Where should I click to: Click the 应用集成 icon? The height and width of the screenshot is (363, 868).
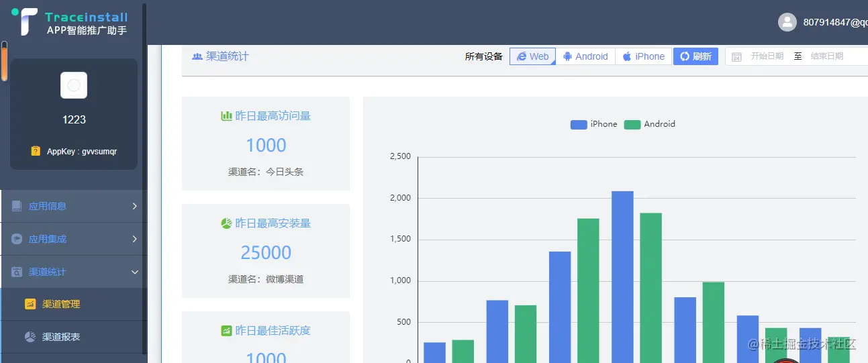point(17,239)
